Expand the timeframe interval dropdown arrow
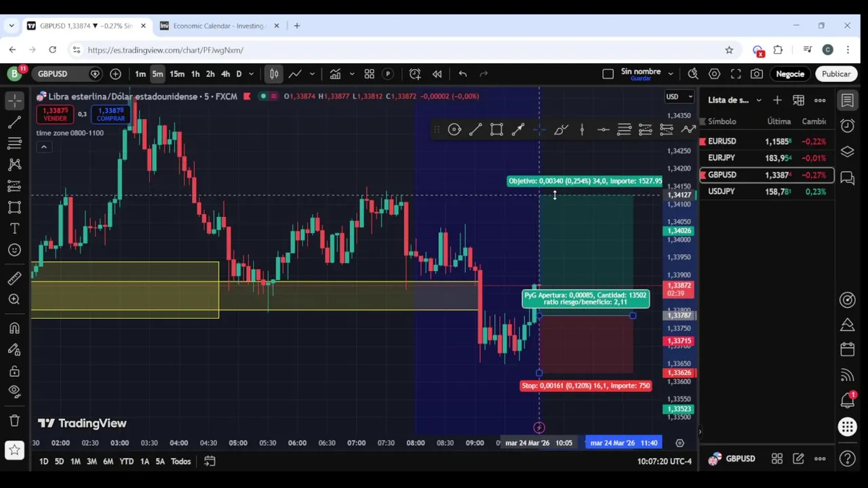The height and width of the screenshot is (488, 868). [251, 74]
